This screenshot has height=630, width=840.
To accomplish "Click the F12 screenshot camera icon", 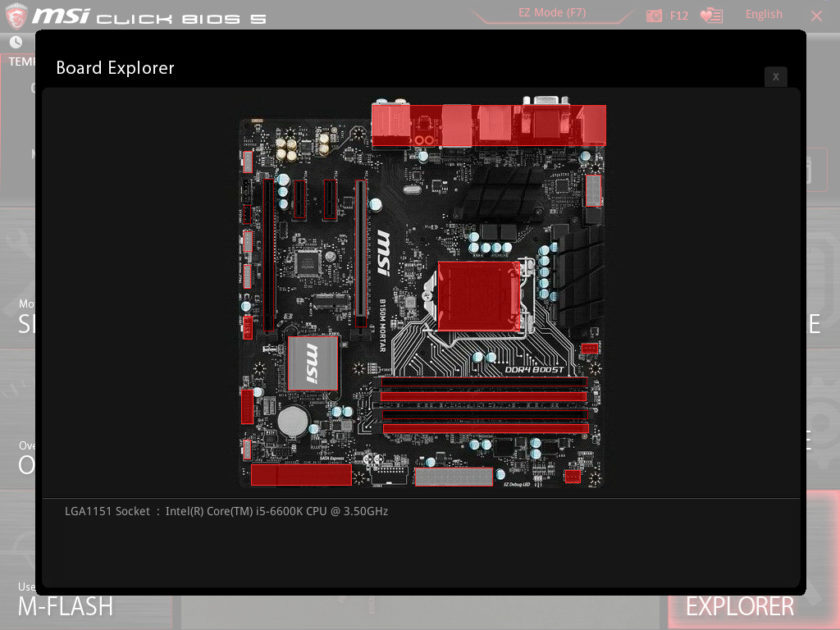I will [654, 16].
